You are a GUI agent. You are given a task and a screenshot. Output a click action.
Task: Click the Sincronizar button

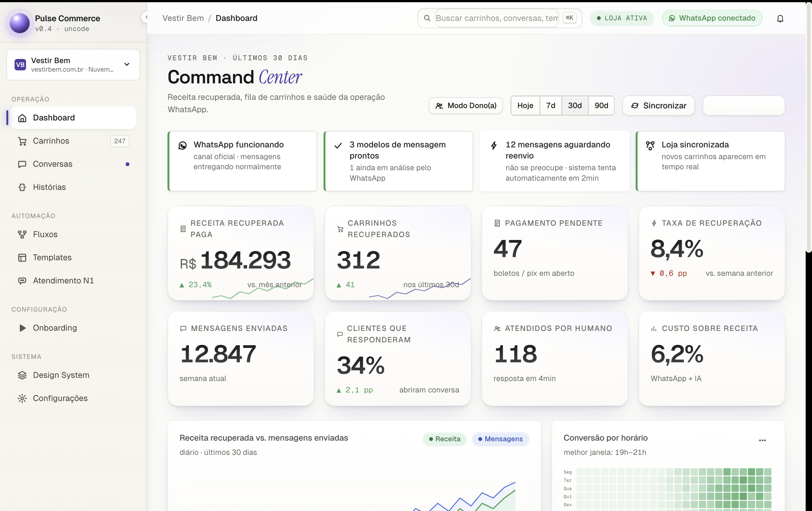pyautogui.click(x=658, y=106)
